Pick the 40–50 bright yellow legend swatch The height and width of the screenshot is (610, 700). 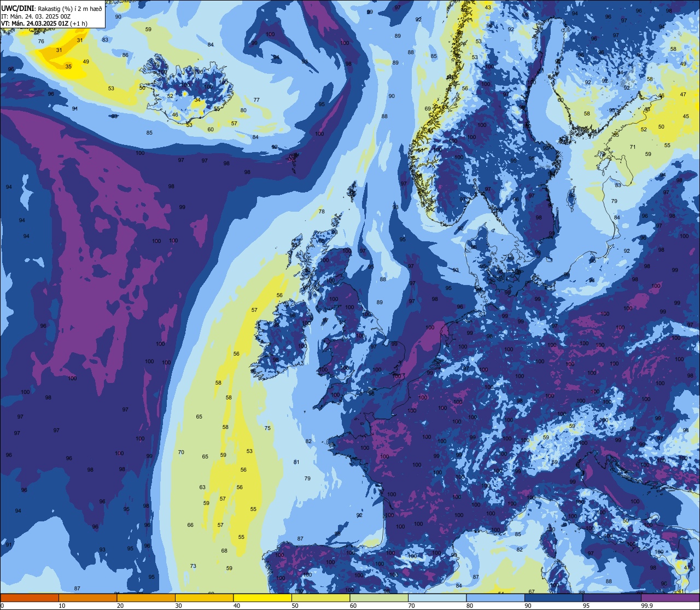pyautogui.click(x=262, y=597)
